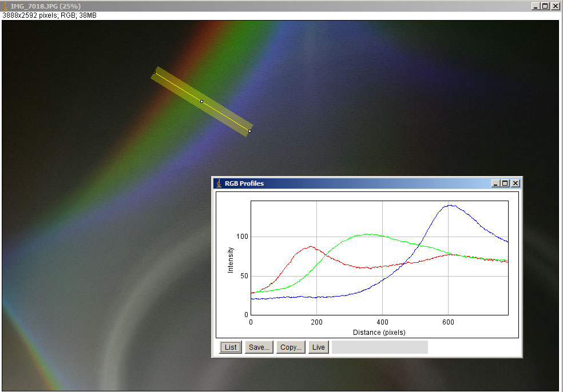Close the RGB Profiles window

(x=516, y=183)
